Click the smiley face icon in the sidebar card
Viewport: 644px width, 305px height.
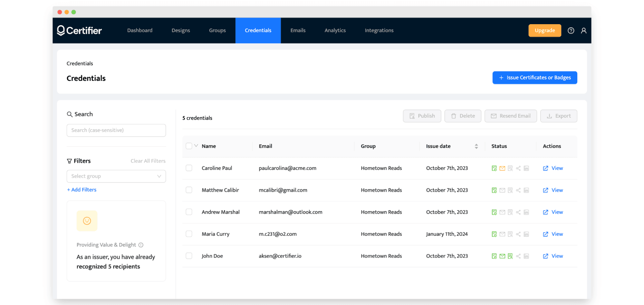87,221
